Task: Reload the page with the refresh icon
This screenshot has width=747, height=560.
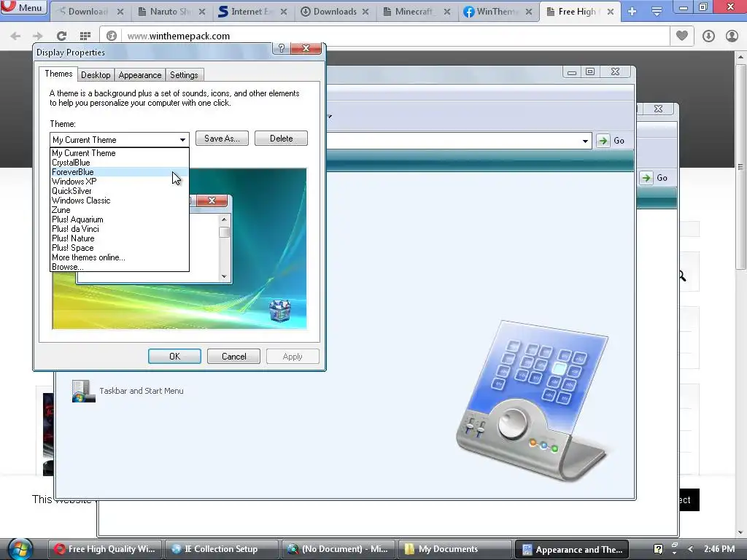Action: point(61,36)
